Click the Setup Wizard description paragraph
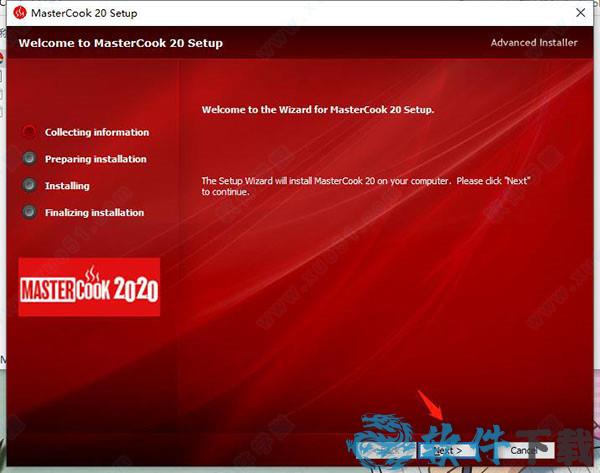This screenshot has height=473, width=600. 365,186
